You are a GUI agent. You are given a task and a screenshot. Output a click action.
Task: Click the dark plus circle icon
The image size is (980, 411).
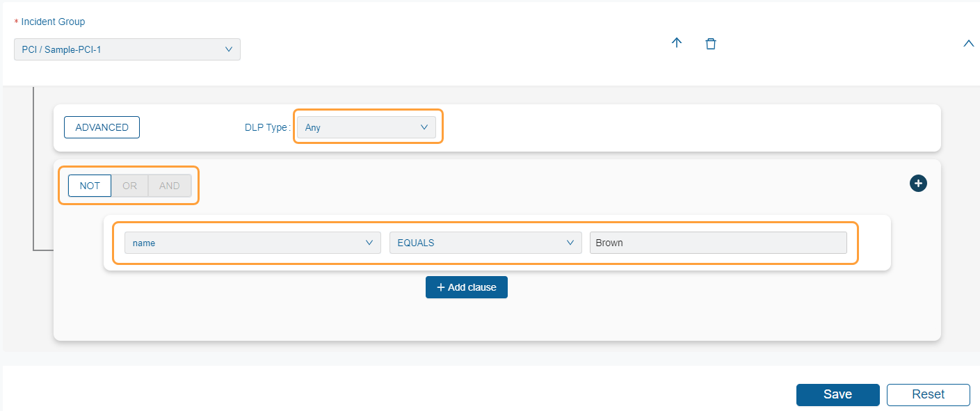tap(918, 184)
